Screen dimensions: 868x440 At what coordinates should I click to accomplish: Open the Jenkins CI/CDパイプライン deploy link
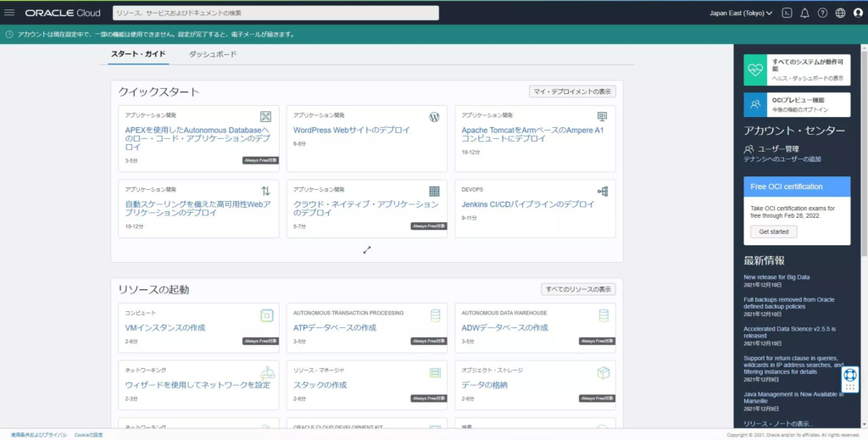point(528,204)
